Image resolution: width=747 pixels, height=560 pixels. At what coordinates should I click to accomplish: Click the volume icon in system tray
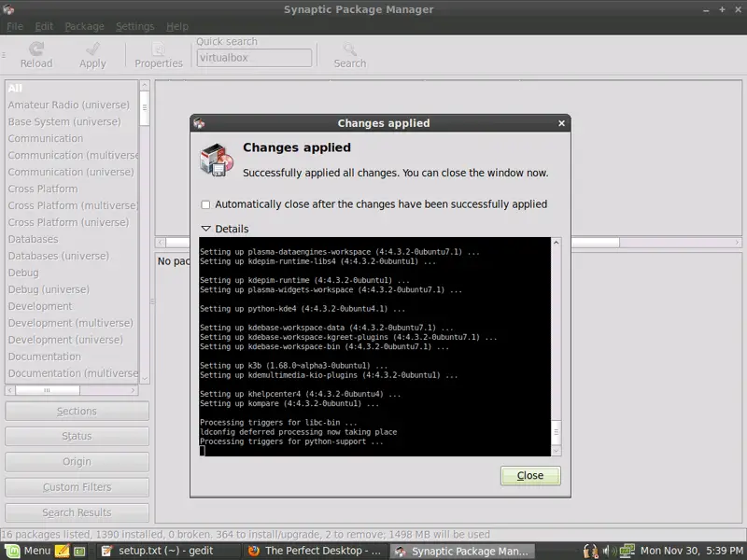click(609, 551)
